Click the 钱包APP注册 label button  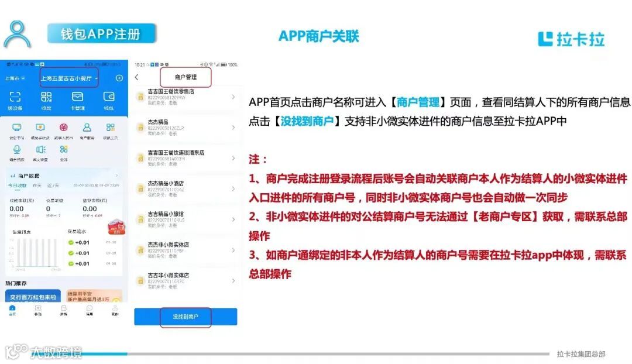click(102, 33)
